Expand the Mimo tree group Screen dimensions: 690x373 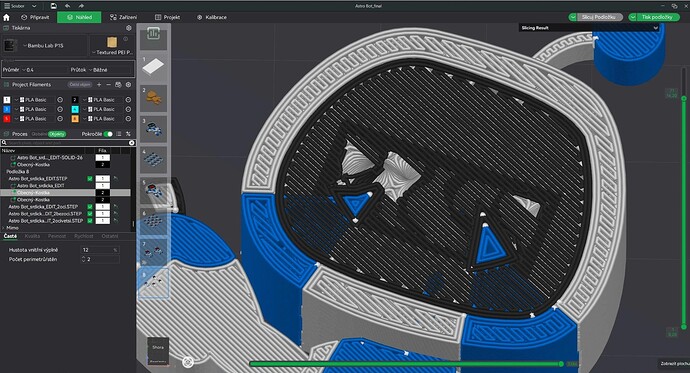(x=4, y=228)
